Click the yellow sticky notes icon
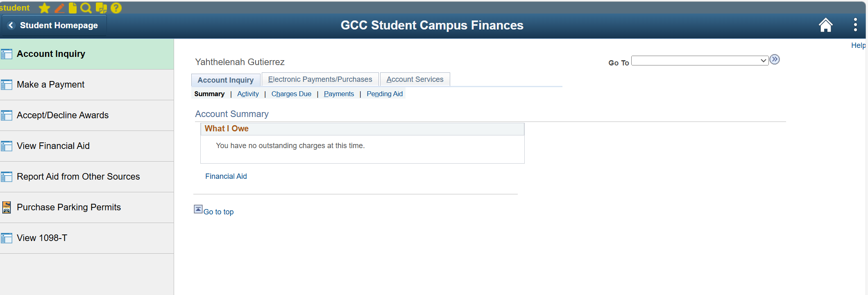Image resolution: width=868 pixels, height=295 pixels. tap(101, 8)
